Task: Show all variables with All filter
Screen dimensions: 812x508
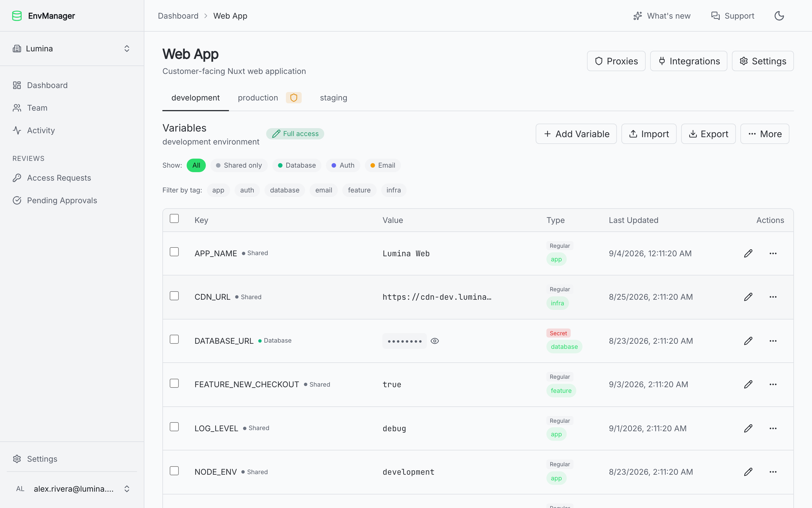Action: [x=196, y=165]
